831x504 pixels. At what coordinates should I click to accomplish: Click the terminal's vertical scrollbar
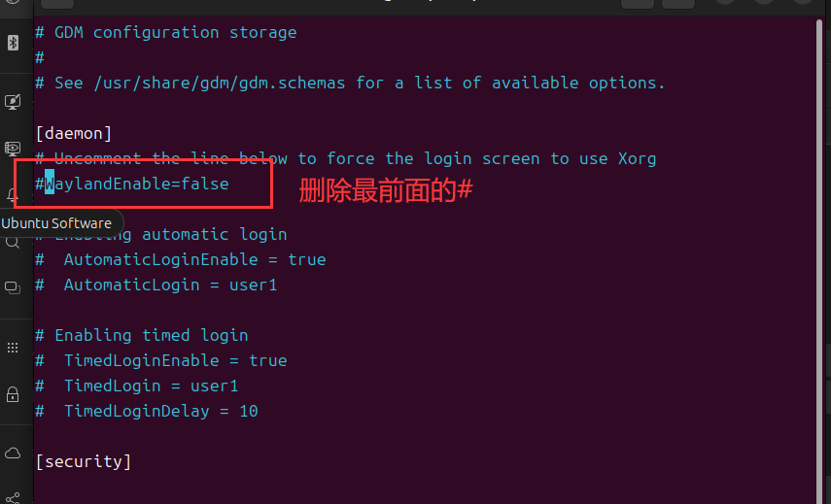[820, 259]
